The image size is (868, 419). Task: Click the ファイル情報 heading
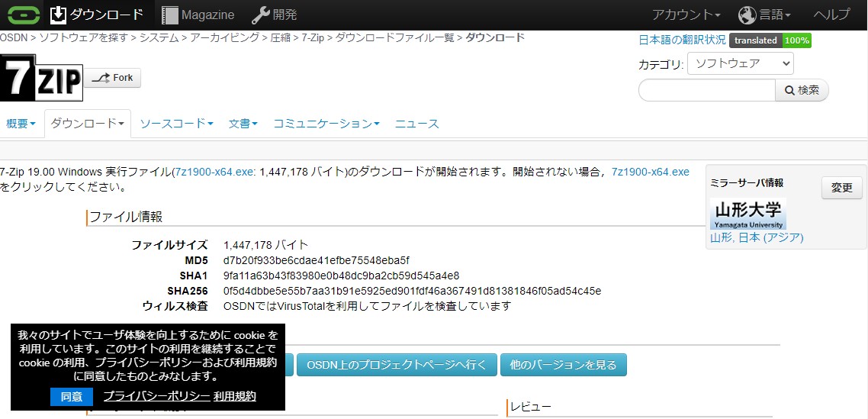coord(126,217)
